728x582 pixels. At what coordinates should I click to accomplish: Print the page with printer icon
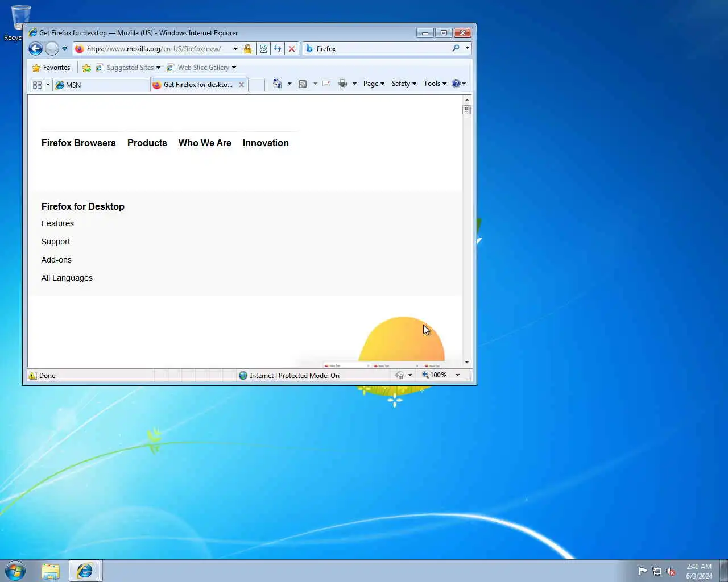[342, 84]
